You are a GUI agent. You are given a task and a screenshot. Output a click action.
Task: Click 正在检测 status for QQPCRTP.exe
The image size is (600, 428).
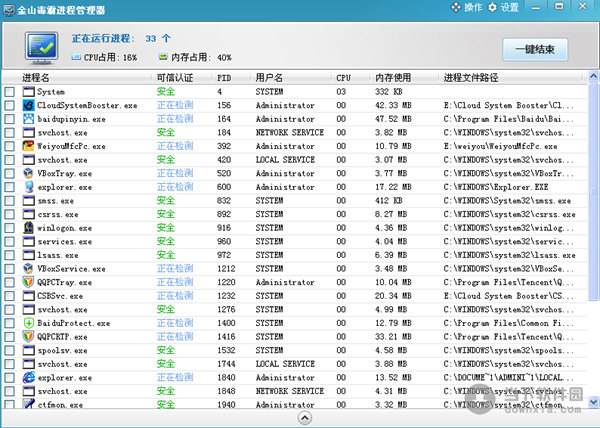(175, 337)
